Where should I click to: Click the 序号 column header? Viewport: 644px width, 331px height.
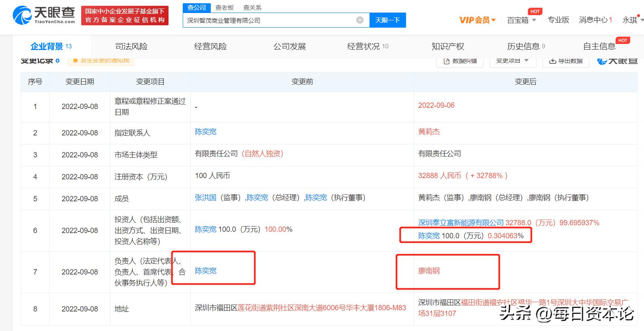35,82
